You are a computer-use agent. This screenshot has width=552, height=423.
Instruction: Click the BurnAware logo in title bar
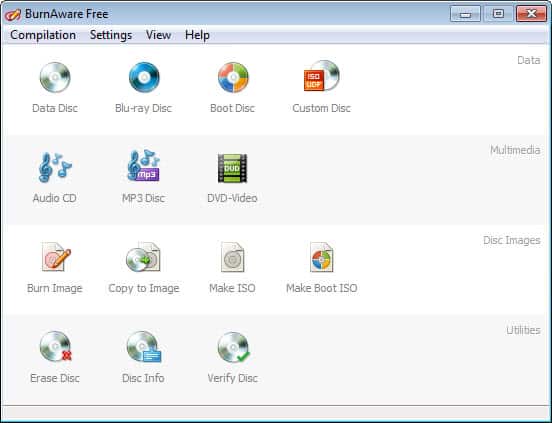(13, 14)
